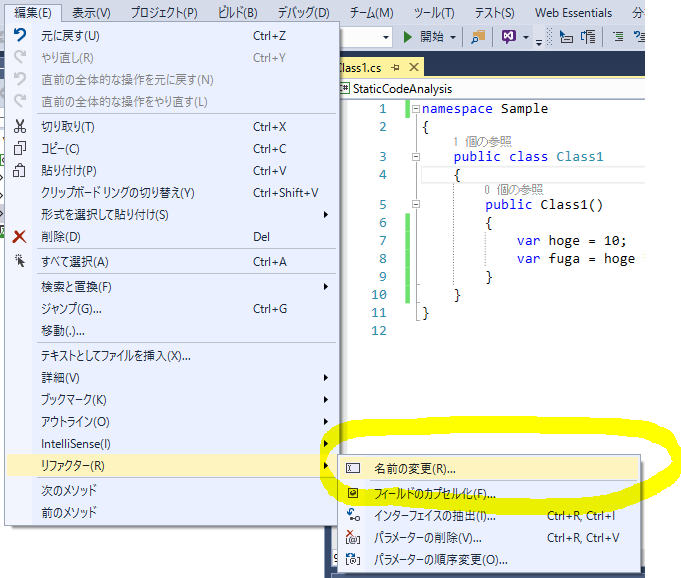Click the copy icon beside コピー(C)

pyautogui.click(x=20, y=149)
